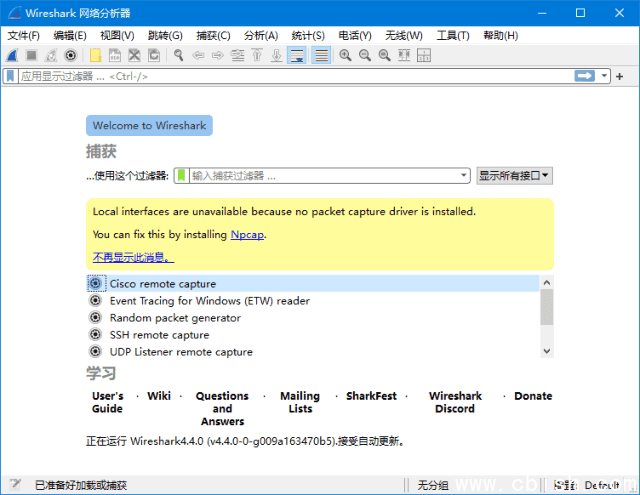The width and height of the screenshot is (640, 495).
Task: Toggle auto-scroll during live capture icon
Action: click(297, 55)
